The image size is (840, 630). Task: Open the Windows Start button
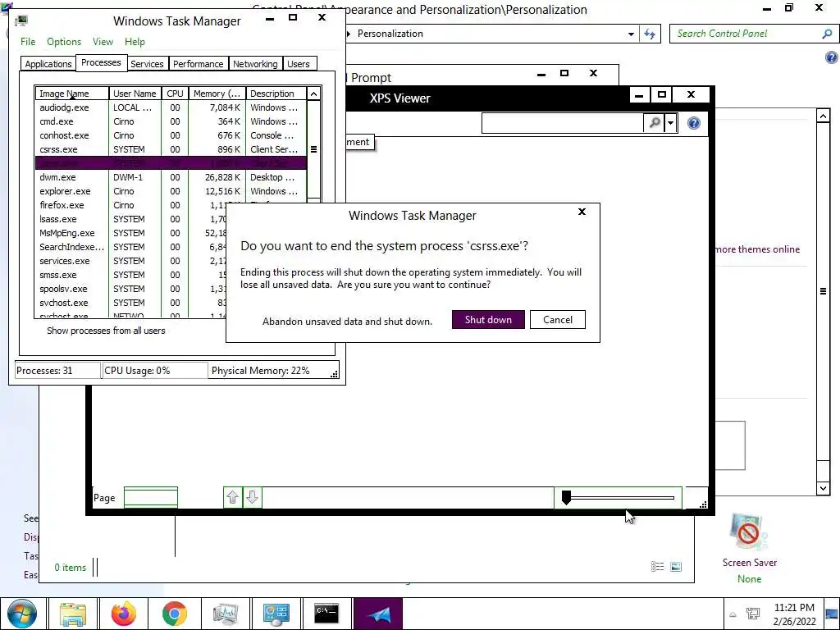[21, 614]
